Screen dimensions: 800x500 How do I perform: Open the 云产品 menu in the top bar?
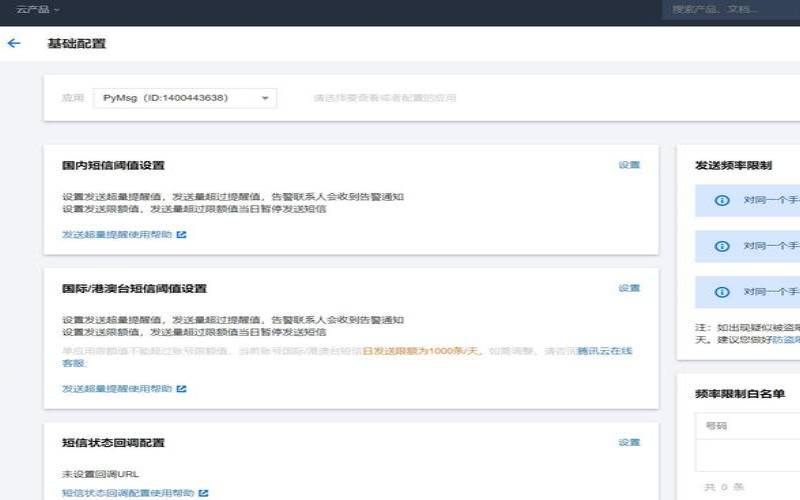pyautogui.click(x=38, y=9)
